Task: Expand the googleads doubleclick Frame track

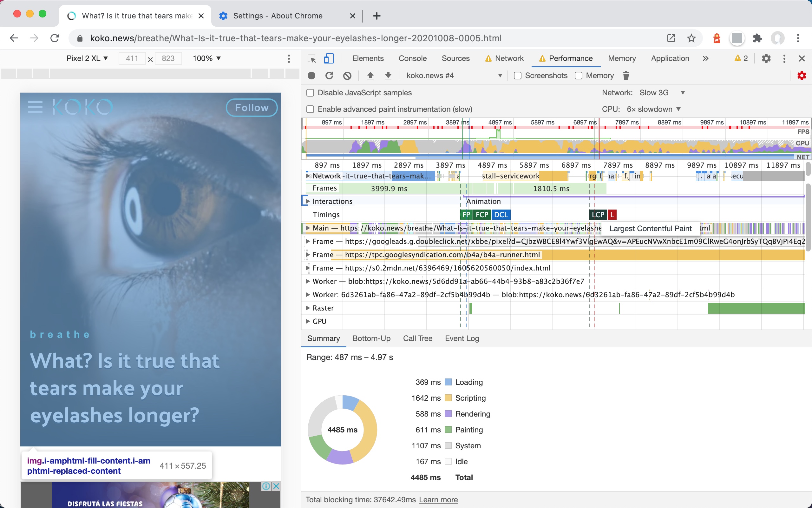Action: click(x=307, y=241)
